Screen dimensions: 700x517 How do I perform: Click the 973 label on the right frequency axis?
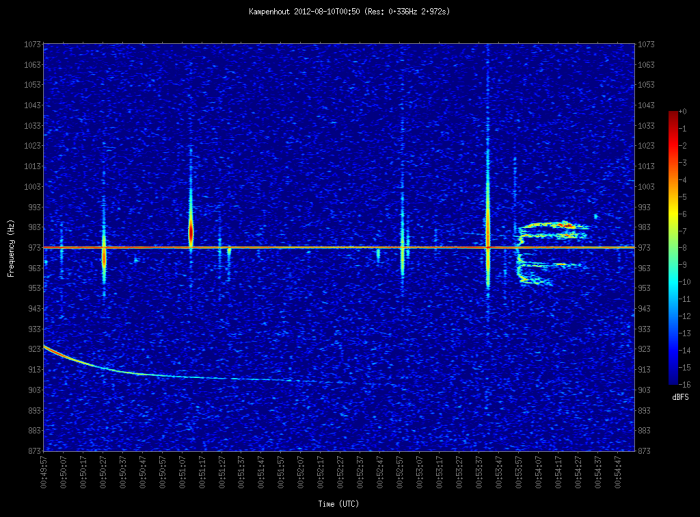click(646, 248)
